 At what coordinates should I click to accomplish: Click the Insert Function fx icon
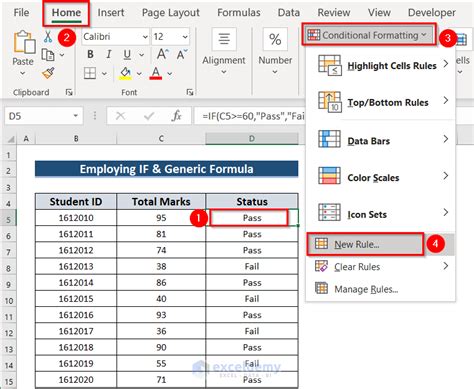coord(176,116)
